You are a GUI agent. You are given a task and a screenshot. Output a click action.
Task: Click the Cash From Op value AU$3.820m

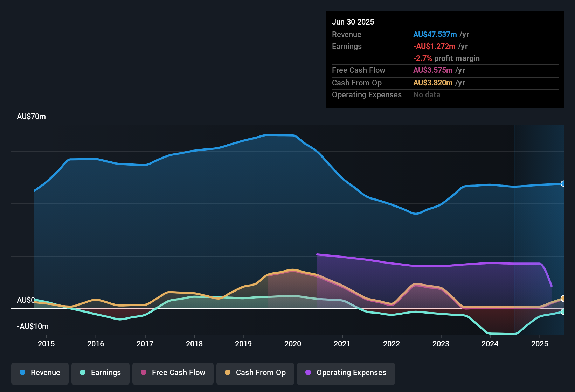tap(432, 83)
